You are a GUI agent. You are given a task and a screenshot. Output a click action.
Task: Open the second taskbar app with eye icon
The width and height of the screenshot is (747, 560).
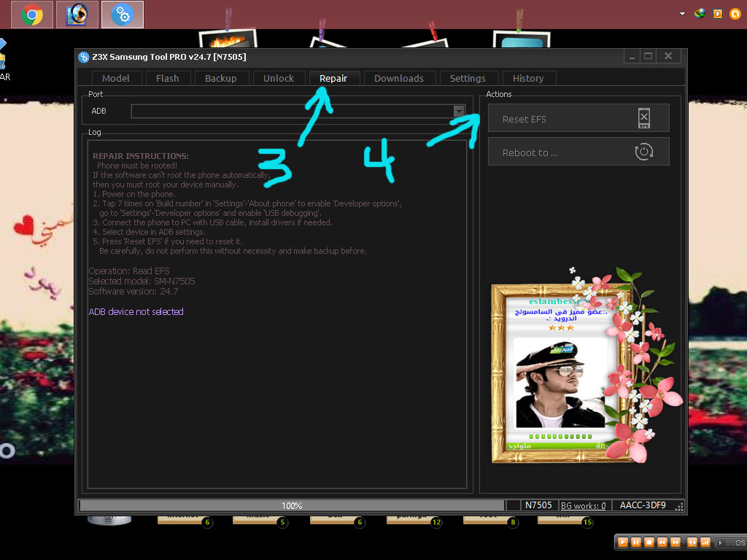(77, 15)
